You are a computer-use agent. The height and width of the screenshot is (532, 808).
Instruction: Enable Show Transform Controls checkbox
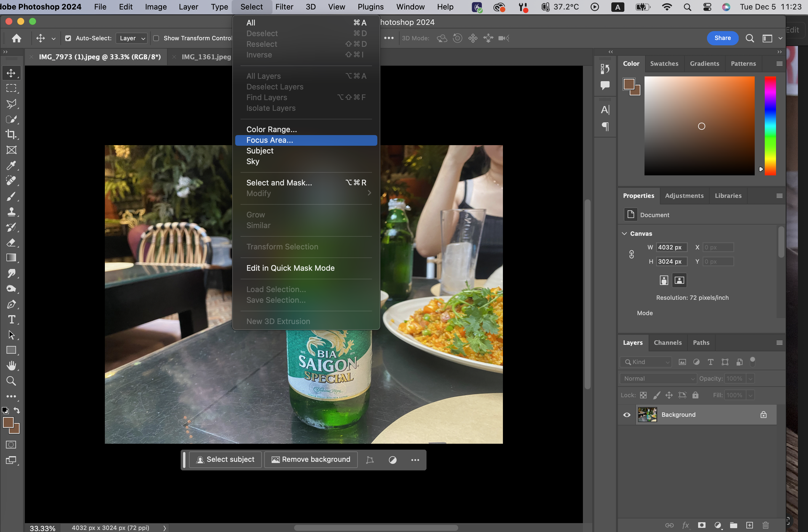(156, 39)
